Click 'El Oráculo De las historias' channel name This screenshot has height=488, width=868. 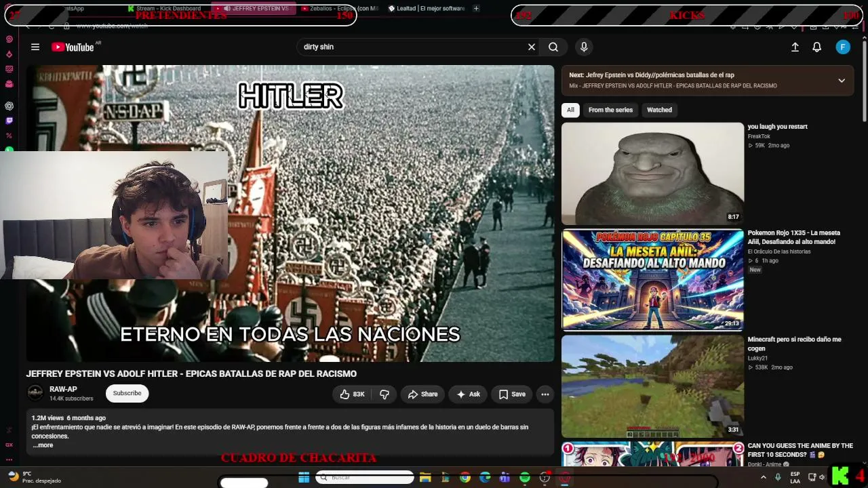pyautogui.click(x=779, y=251)
